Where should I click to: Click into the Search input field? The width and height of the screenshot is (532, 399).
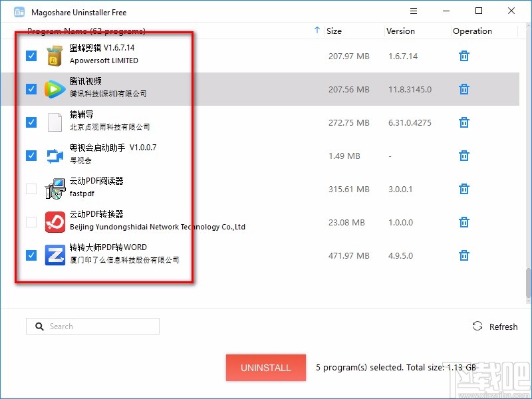point(92,326)
